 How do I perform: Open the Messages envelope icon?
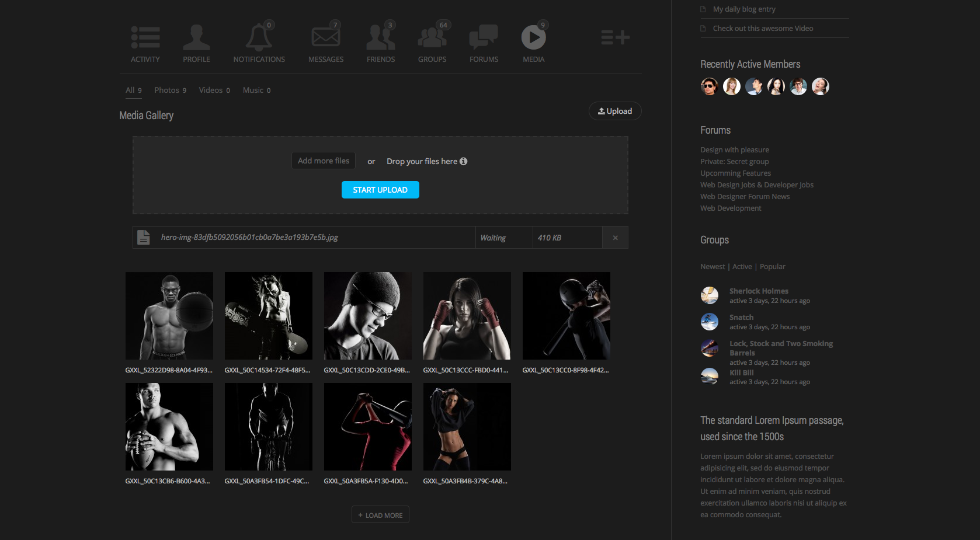[325, 37]
